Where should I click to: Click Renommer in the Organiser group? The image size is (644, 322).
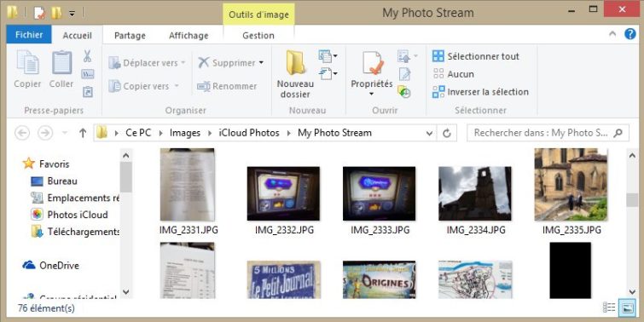[227, 86]
